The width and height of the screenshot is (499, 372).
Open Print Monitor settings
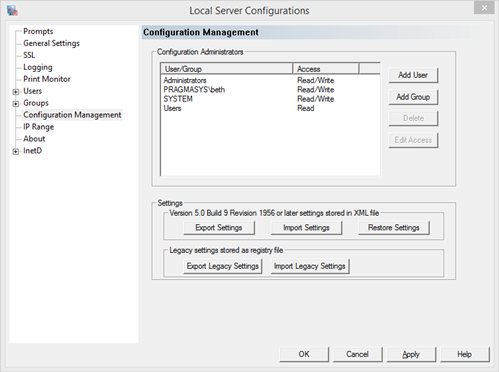click(x=47, y=79)
